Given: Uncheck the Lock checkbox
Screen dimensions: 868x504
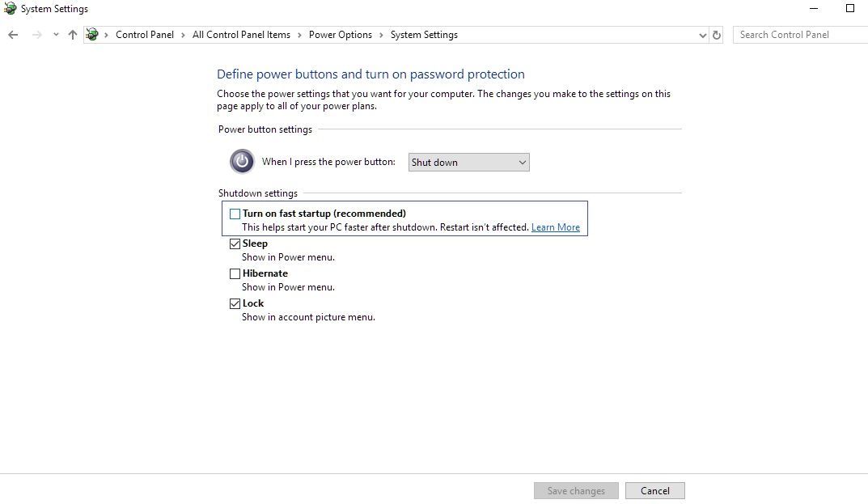Looking at the screenshot, I should coord(235,303).
